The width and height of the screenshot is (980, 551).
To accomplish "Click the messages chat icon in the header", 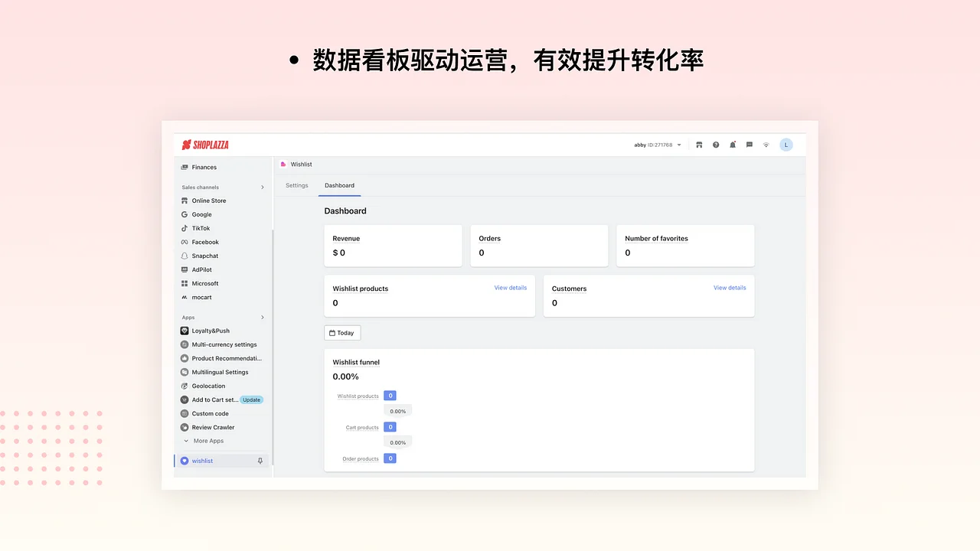I will [750, 145].
